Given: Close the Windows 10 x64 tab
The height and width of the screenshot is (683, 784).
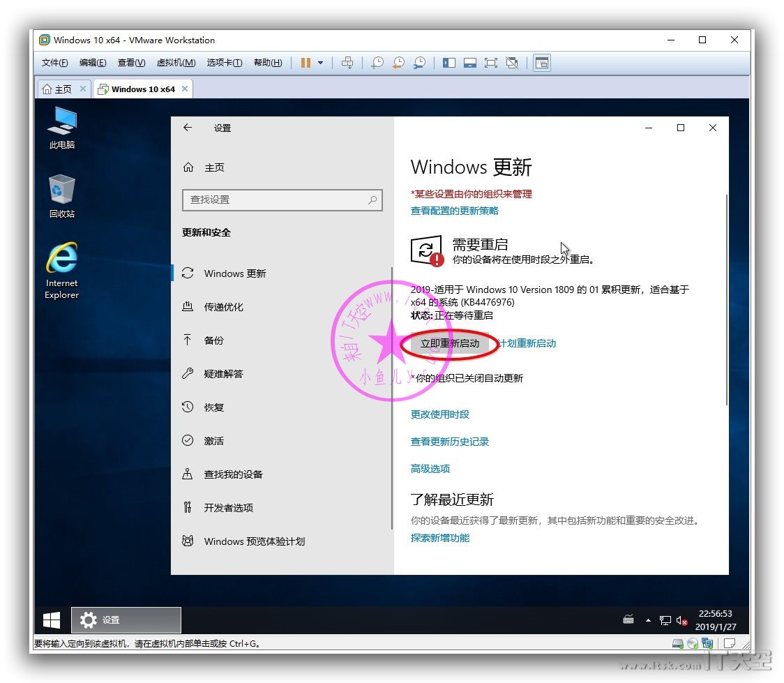Looking at the screenshot, I should pos(185,89).
